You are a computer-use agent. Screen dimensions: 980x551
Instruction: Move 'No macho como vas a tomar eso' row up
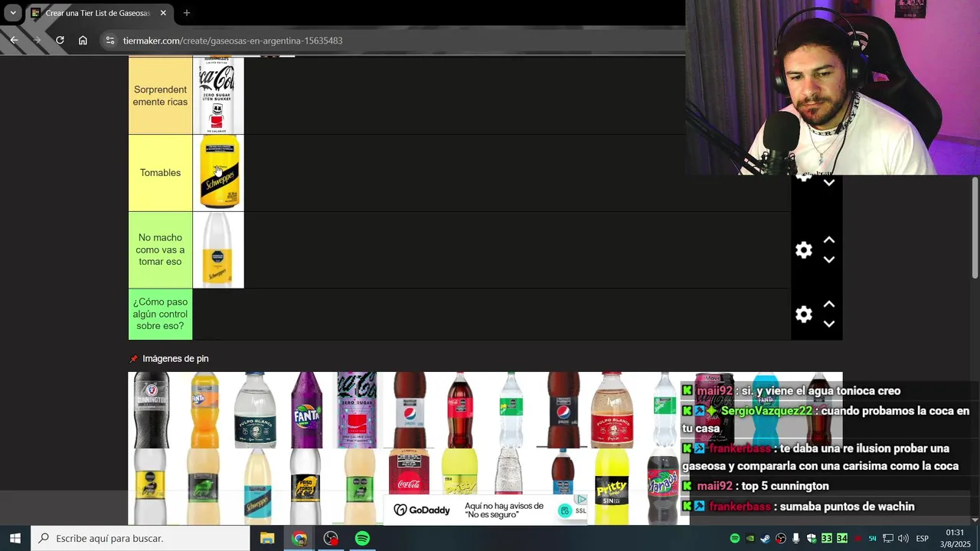(829, 240)
